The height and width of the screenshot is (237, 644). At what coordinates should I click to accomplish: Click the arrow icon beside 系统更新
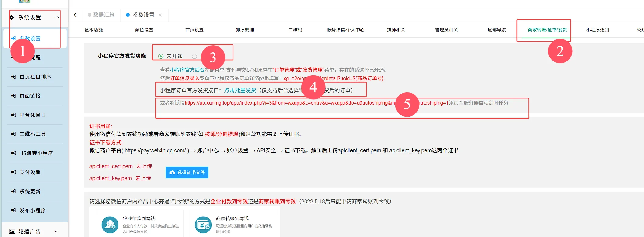13,191
